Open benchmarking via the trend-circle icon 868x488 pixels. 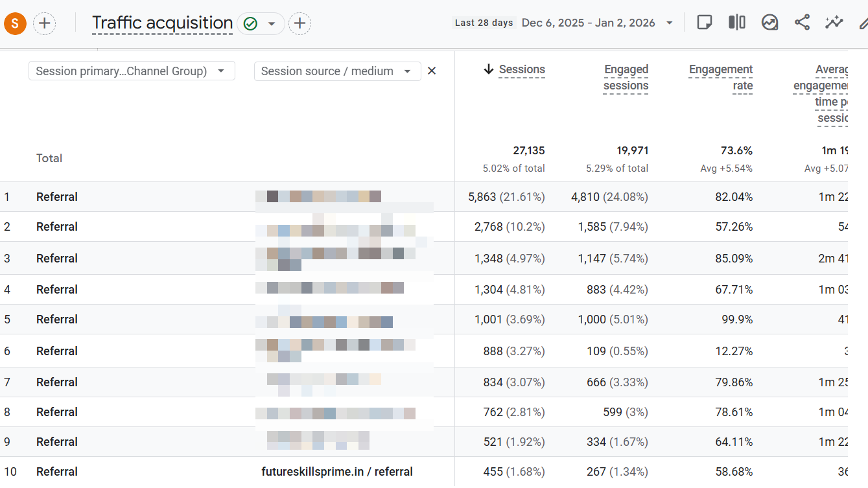(x=769, y=21)
